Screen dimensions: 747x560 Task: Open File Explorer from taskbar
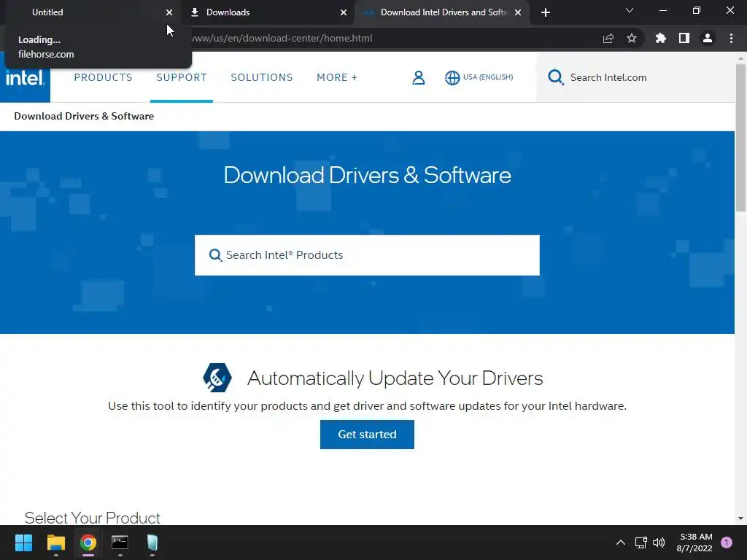click(55, 542)
